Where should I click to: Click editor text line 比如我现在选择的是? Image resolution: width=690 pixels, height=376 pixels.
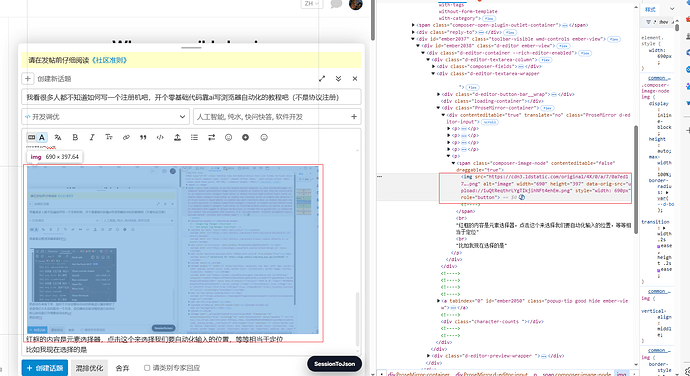tap(56, 350)
